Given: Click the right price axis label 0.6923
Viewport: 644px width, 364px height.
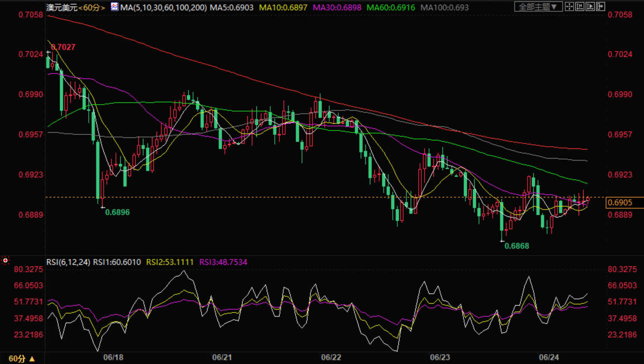Looking at the screenshot, I should [x=620, y=174].
